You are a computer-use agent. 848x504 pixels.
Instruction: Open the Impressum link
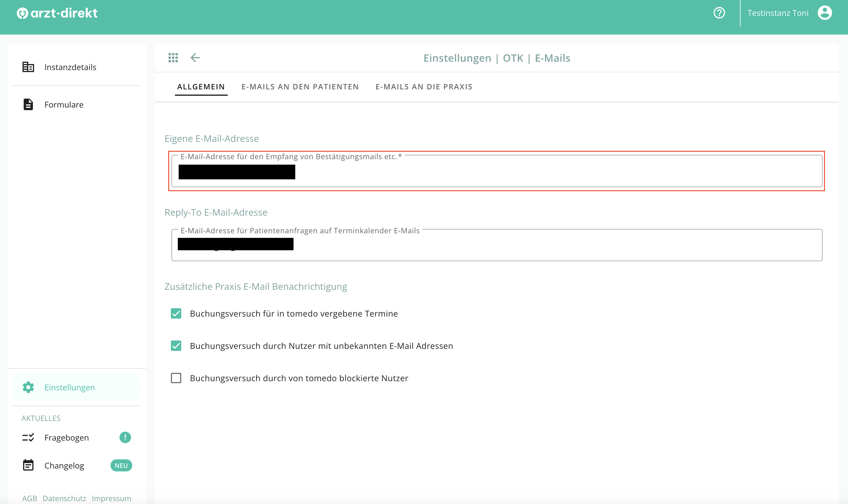coord(111,498)
